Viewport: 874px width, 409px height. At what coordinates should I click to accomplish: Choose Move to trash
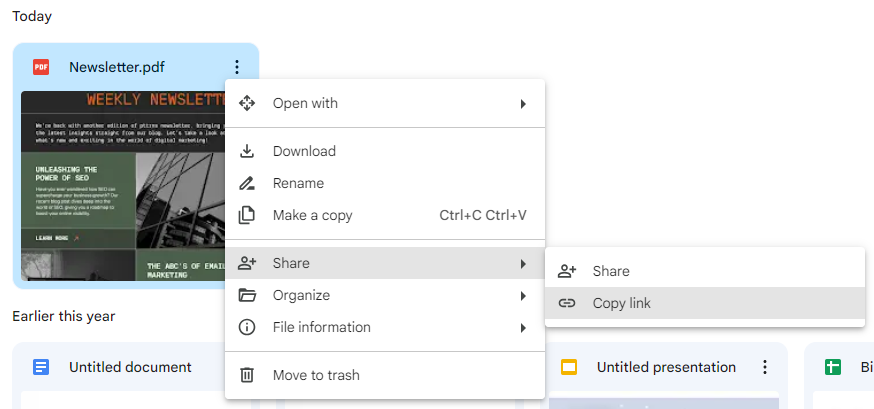(x=385, y=375)
